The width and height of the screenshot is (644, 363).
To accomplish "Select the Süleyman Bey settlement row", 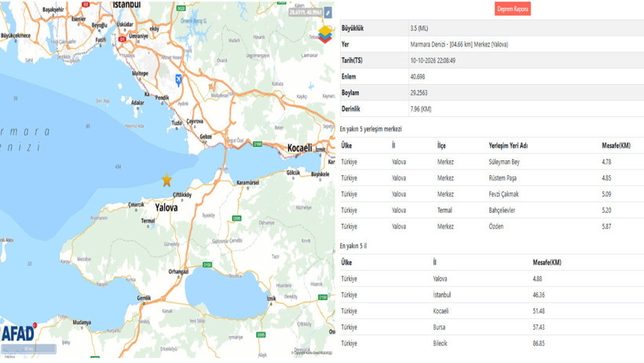I will coord(492,162).
